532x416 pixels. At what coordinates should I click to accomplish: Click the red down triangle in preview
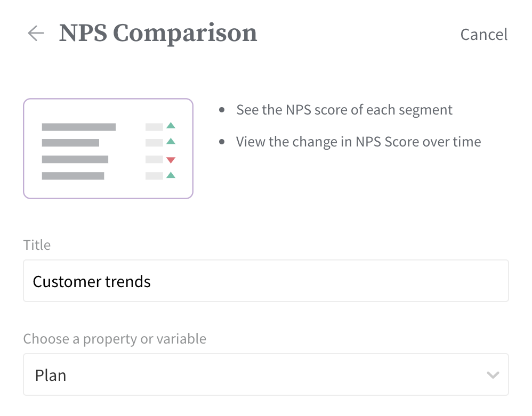[x=171, y=160]
